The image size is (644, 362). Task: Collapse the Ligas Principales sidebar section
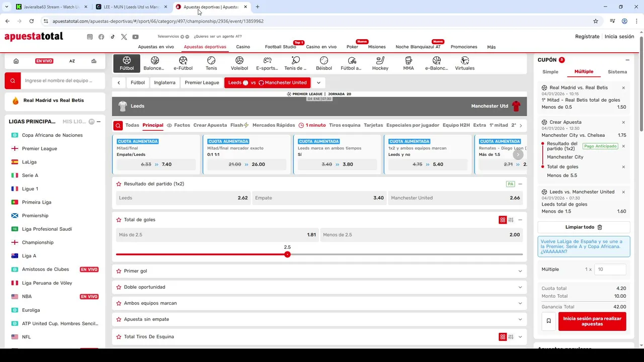[99, 122]
